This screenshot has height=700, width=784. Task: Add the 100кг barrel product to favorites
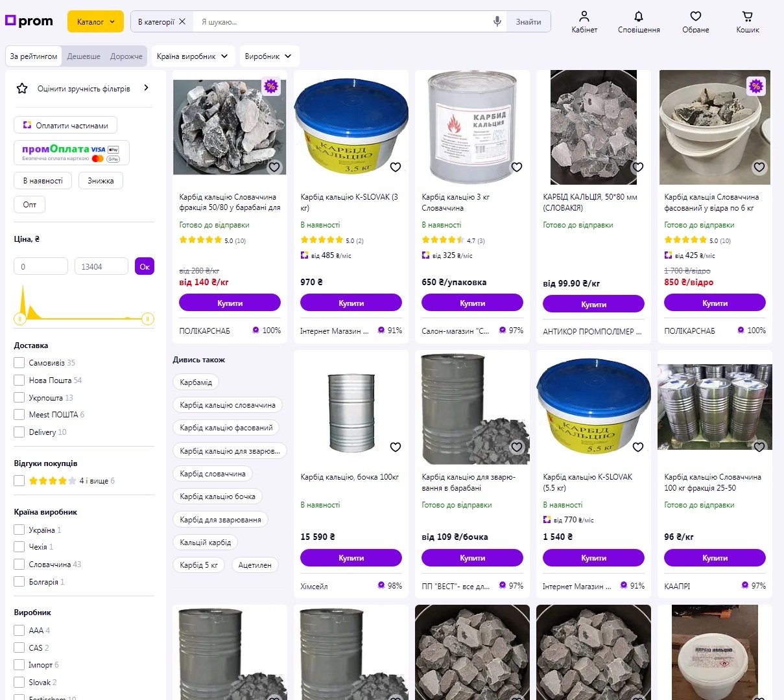[x=396, y=447]
